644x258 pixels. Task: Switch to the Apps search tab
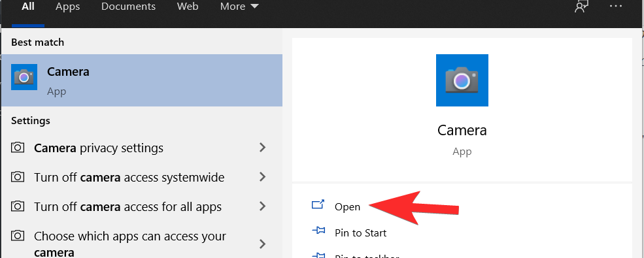[x=68, y=7]
